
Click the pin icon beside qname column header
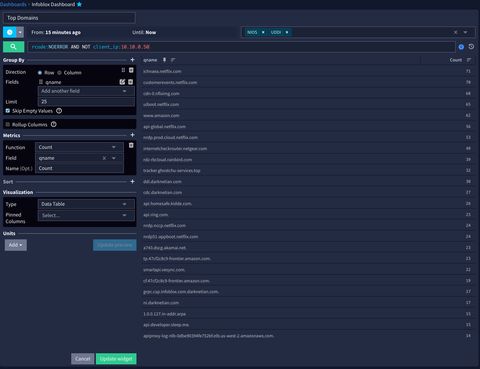(164, 60)
